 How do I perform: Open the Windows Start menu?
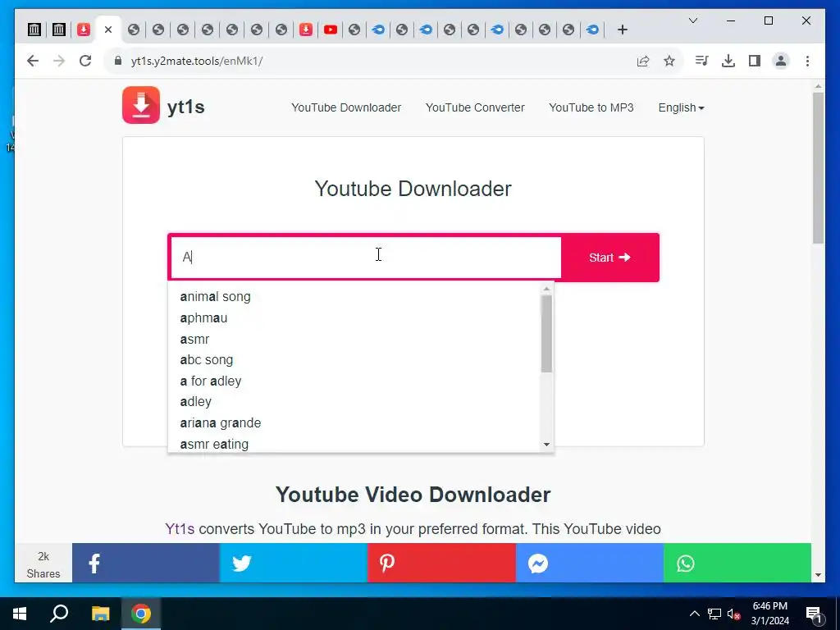point(20,614)
